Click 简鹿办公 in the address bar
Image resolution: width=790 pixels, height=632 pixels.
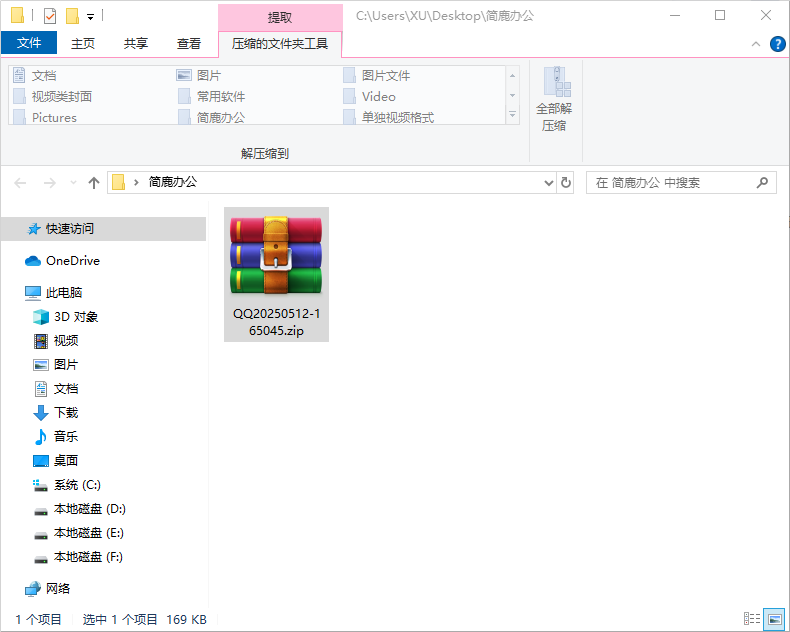click(173, 182)
